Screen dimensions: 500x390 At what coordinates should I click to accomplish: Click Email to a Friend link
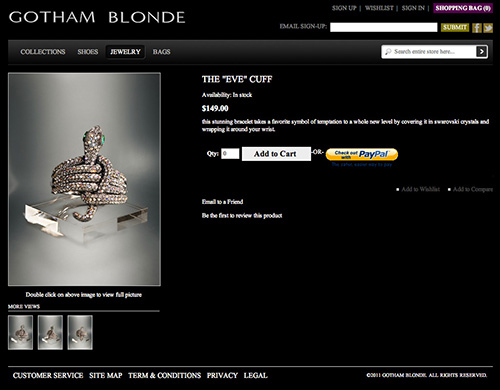pyautogui.click(x=222, y=202)
